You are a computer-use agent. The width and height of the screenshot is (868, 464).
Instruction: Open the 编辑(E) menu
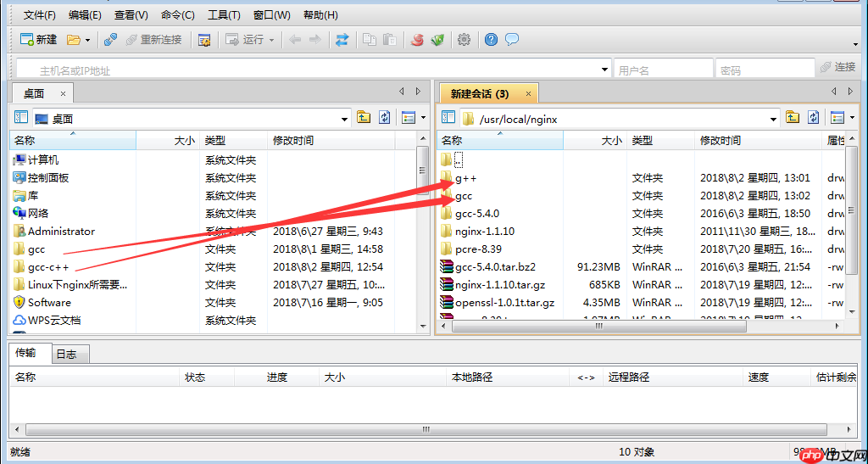click(x=85, y=15)
